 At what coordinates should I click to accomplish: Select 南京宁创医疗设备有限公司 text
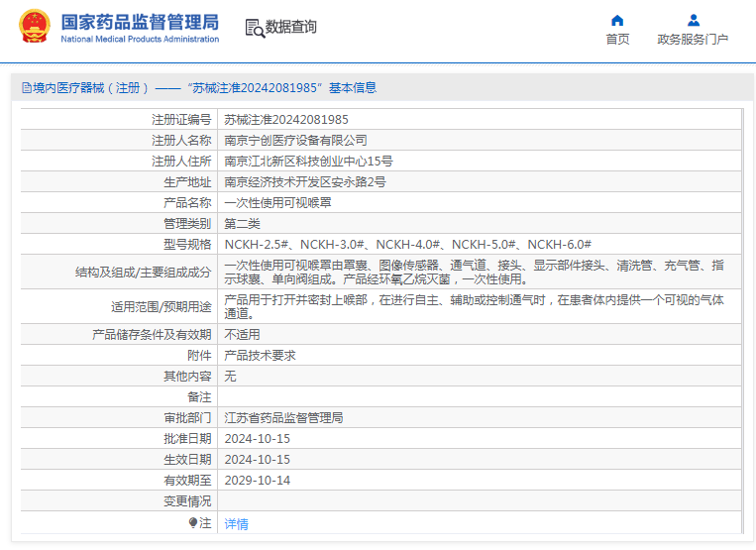pos(295,141)
